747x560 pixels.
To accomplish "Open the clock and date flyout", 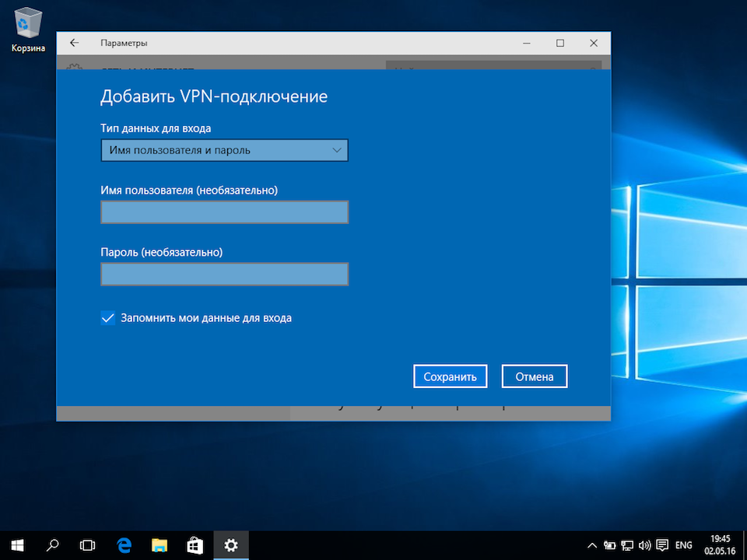I will pyautogui.click(x=720, y=545).
